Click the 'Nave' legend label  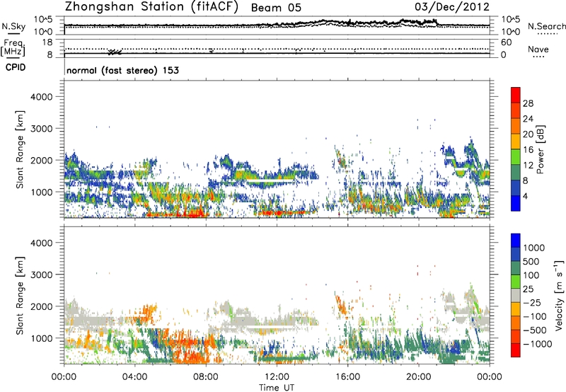tap(538, 50)
